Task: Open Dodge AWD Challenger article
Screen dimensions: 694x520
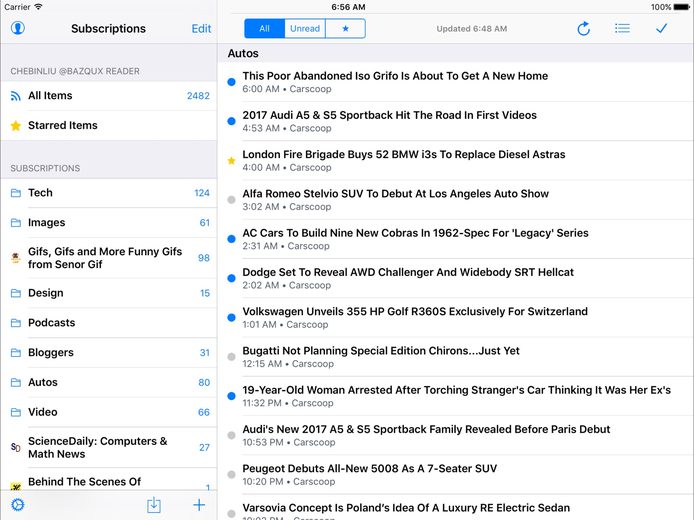Action: [456, 278]
